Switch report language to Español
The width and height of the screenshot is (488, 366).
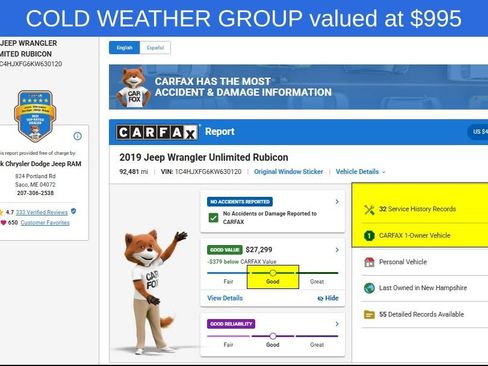155,48
